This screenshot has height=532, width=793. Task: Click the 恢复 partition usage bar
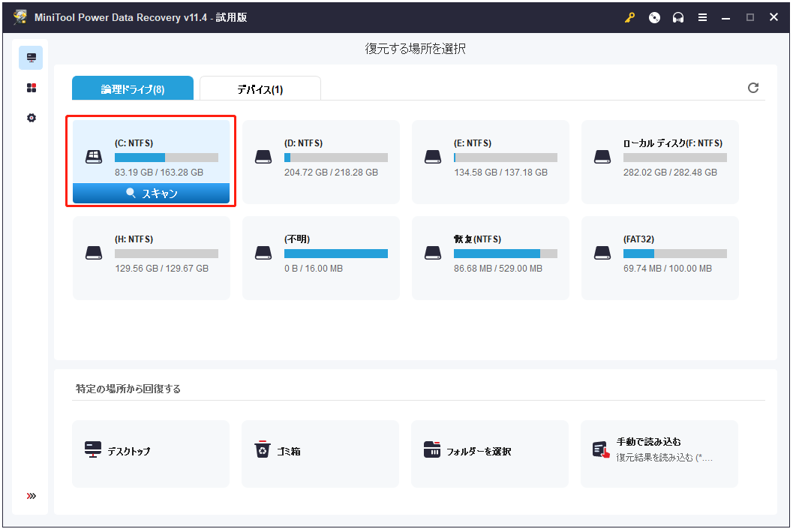pyautogui.click(x=505, y=254)
